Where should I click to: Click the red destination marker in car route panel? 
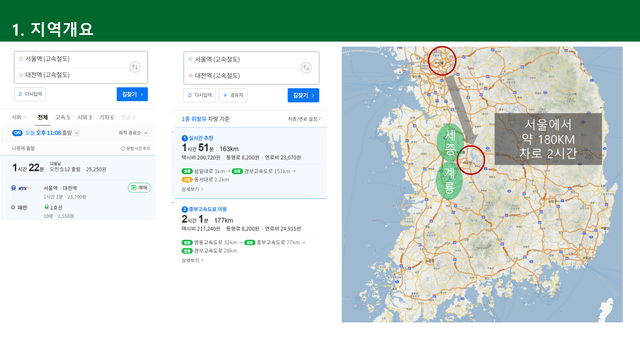(x=190, y=76)
